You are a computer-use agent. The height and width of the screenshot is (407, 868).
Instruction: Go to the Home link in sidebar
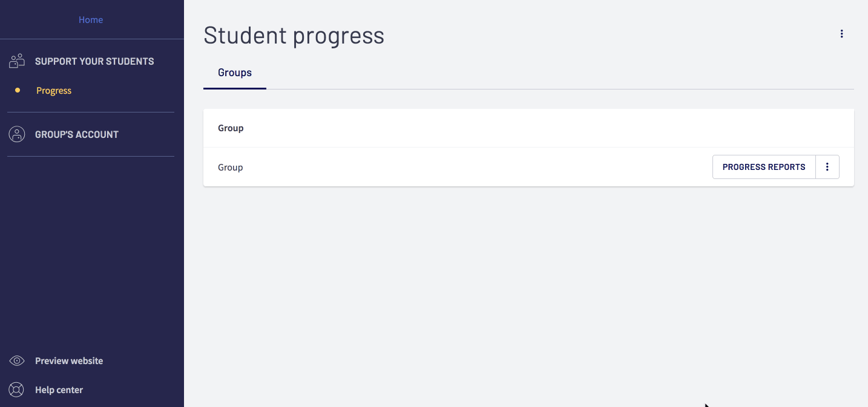tap(91, 20)
